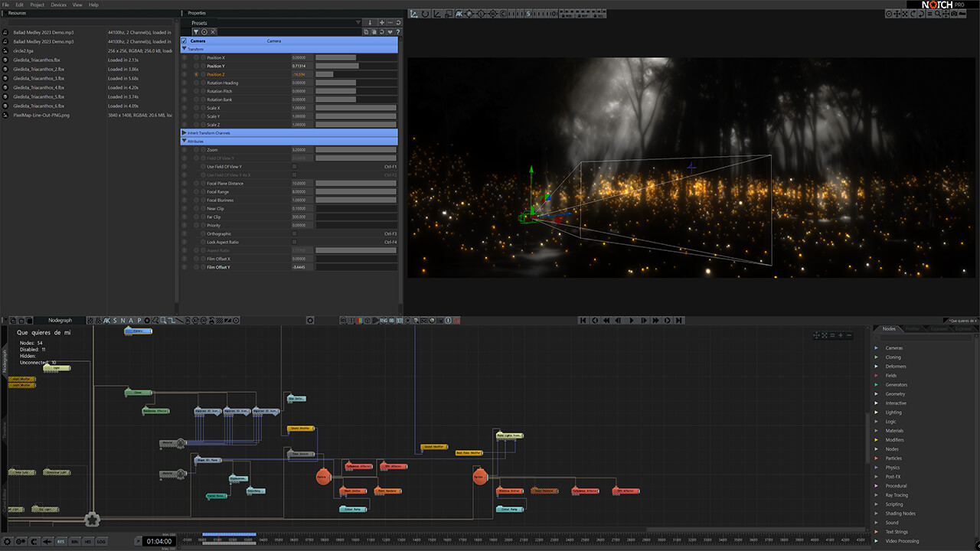The height and width of the screenshot is (551, 980).
Task: Toggle the Use Field Of View Y checkbox
Action: pos(294,167)
